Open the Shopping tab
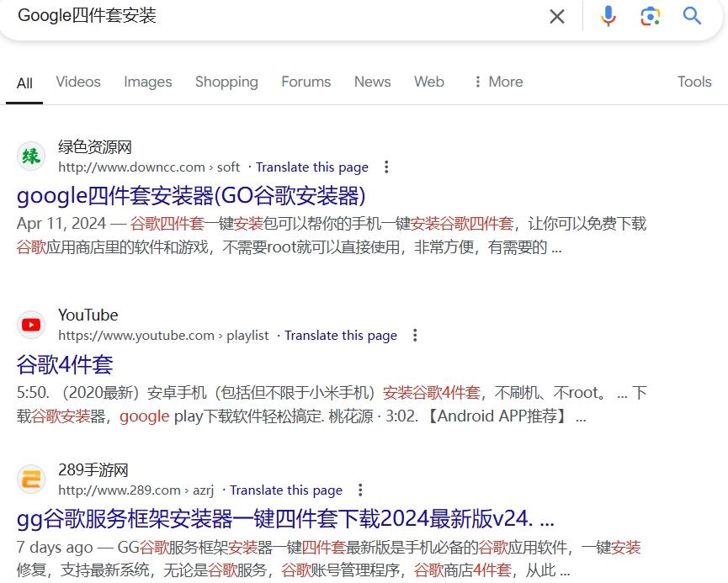This screenshot has width=728, height=583. point(226,82)
